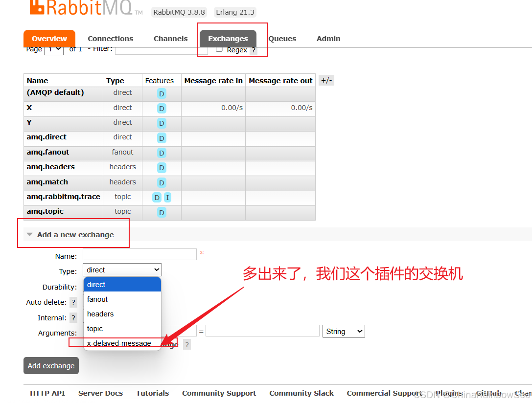The image size is (532, 403).
Task: Click the Type column header
Action: [x=115, y=81]
